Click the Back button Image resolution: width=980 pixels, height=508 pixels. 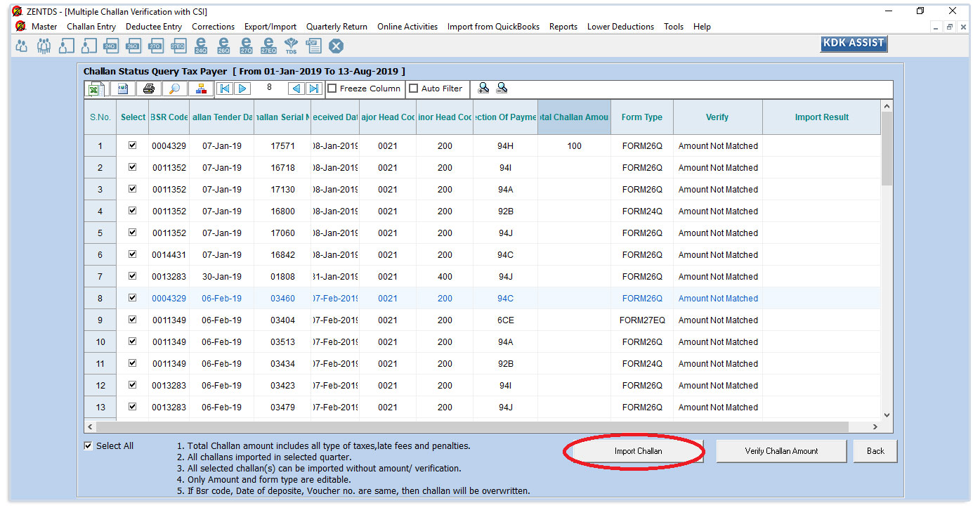875,451
